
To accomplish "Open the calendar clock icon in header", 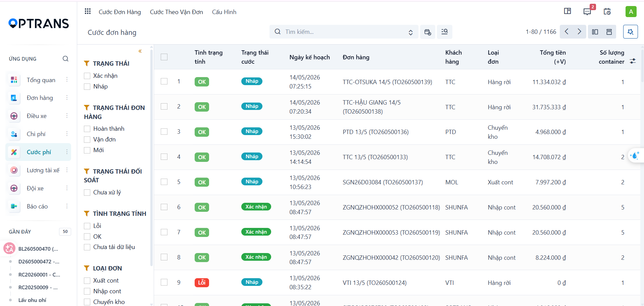I will pos(607,11).
